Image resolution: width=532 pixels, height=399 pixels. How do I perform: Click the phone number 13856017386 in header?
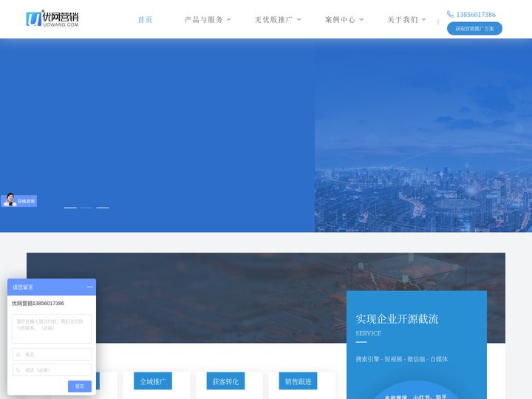(476, 15)
